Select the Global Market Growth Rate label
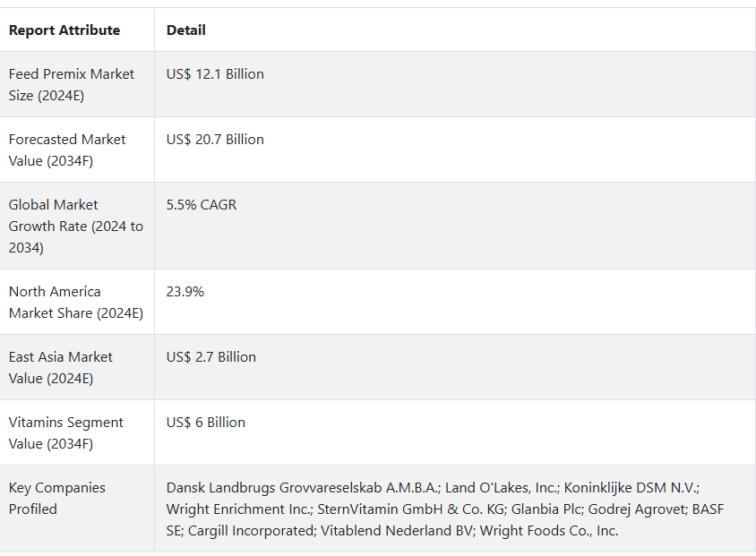756x556 pixels. point(75,226)
